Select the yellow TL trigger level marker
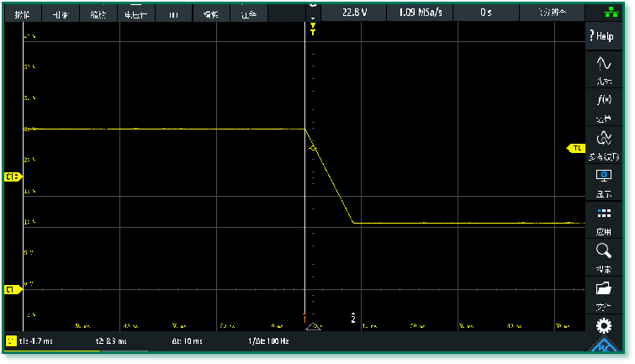The height and width of the screenshot is (364, 635). (575, 148)
